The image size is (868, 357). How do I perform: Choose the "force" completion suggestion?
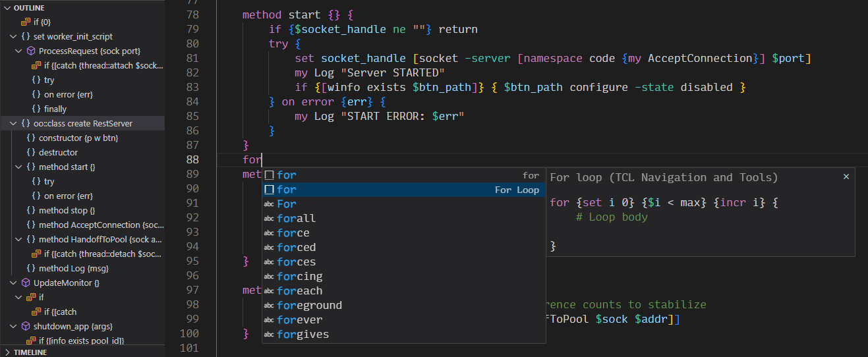click(404, 233)
